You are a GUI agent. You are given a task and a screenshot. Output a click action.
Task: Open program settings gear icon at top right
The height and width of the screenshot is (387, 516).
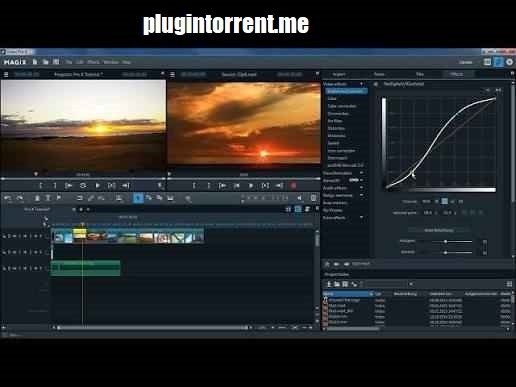pyautogui.click(x=509, y=62)
